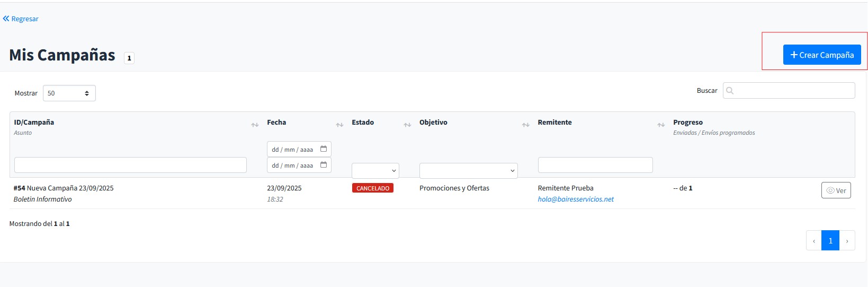The image size is (868, 287).
Task: Click the sort icon for ID/Campaña column
Action: click(255, 125)
